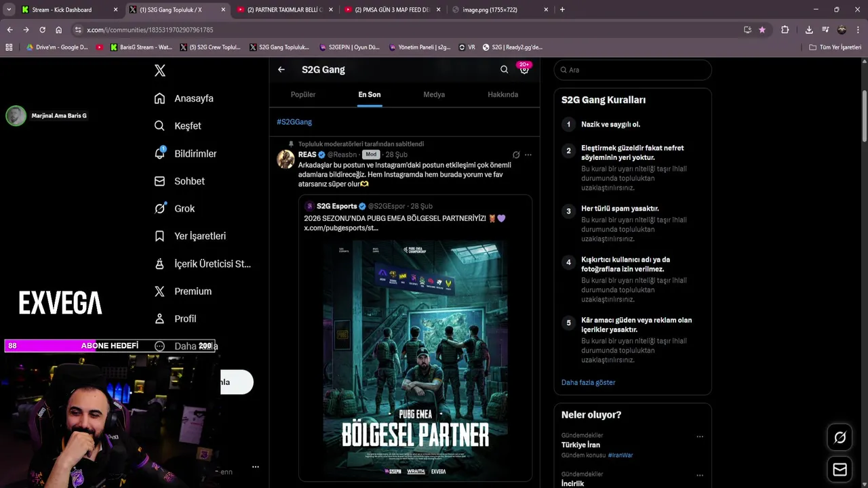Image resolution: width=868 pixels, height=488 pixels.
Task: Open S2G Esports quoted account
Action: pos(336,206)
